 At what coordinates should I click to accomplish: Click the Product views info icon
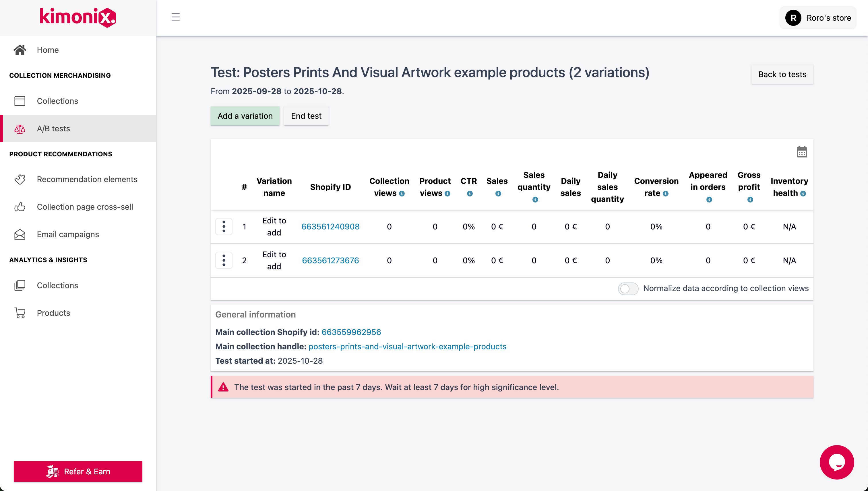pyautogui.click(x=447, y=194)
